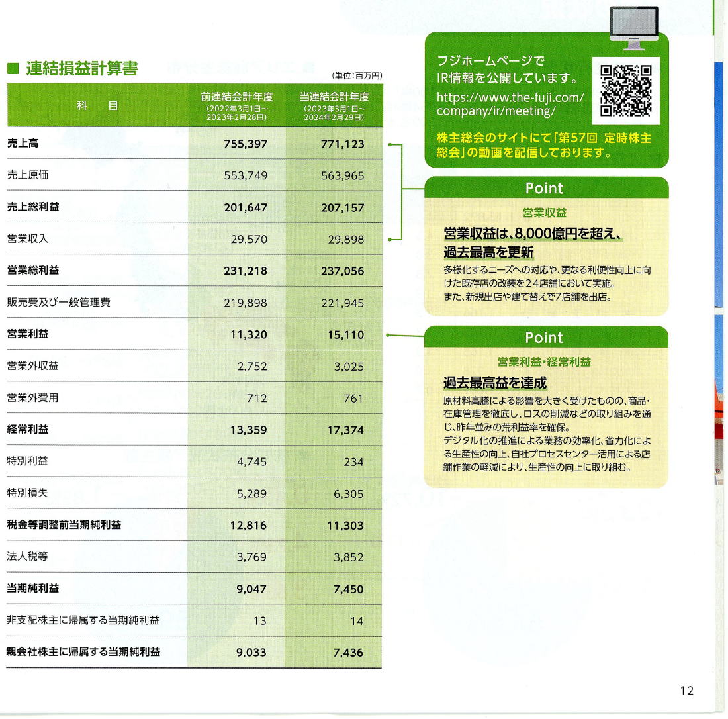The height and width of the screenshot is (719, 728).
Task: Click value 11,320 in 営業利益 row
Action: [x=249, y=334]
